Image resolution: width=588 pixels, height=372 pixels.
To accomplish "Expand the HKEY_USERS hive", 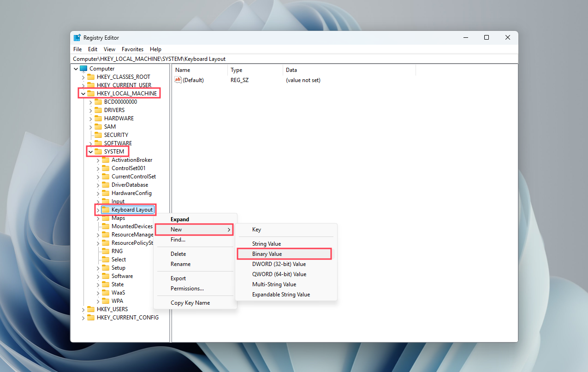I will tap(83, 309).
